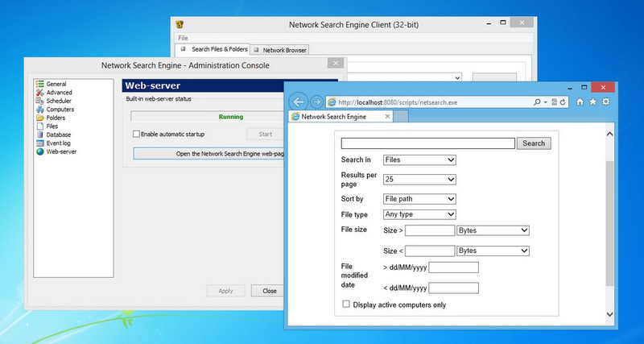Switch to Network Browser tab
This screenshot has height=344, width=644.
(x=279, y=50)
